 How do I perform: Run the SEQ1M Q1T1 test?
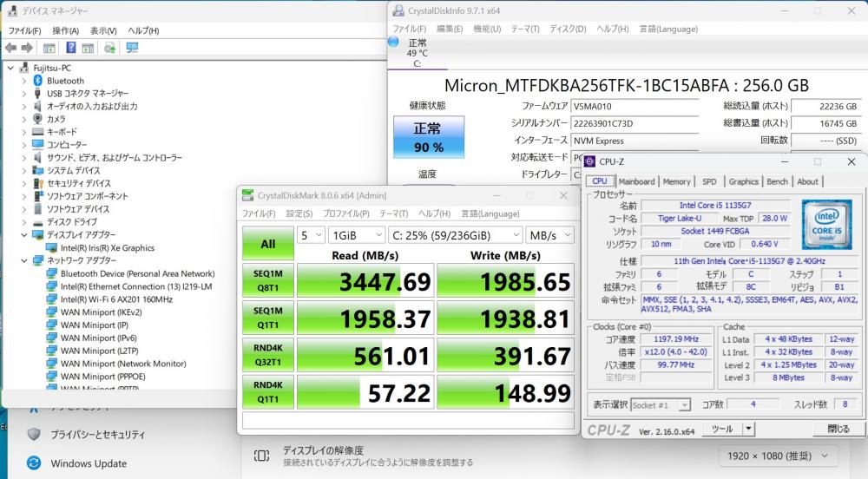click(x=268, y=318)
